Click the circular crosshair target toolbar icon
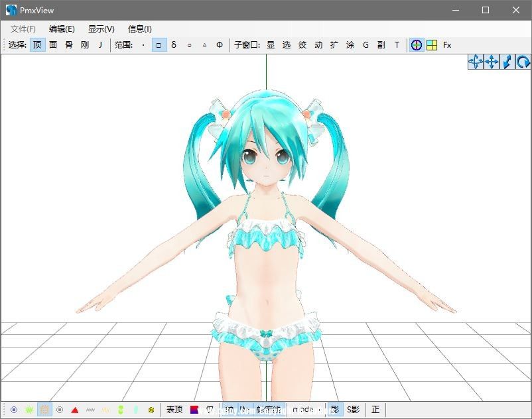532x419 pixels. [x=416, y=45]
